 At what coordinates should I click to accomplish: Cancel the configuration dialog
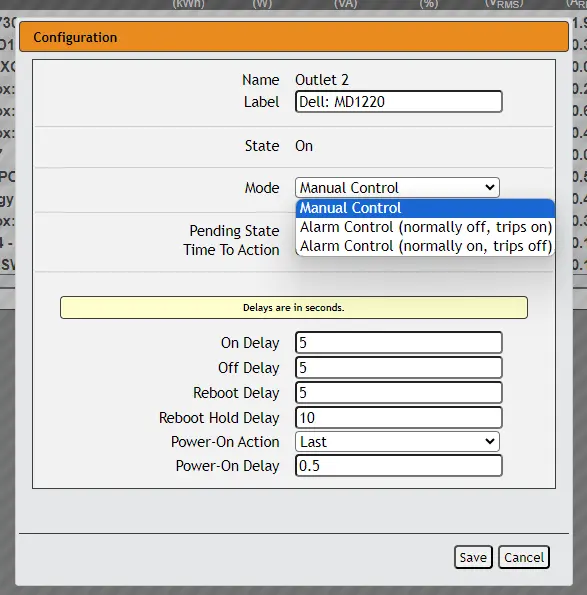coord(524,557)
